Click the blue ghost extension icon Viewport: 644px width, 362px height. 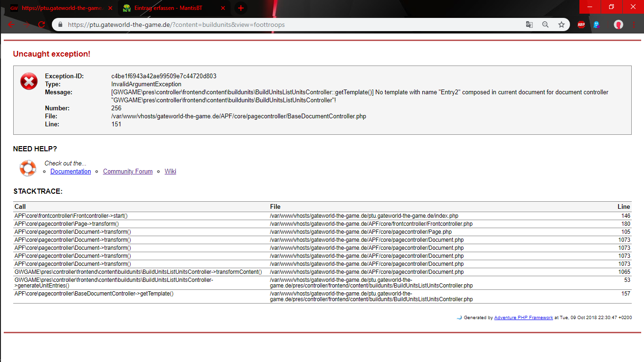tap(596, 25)
